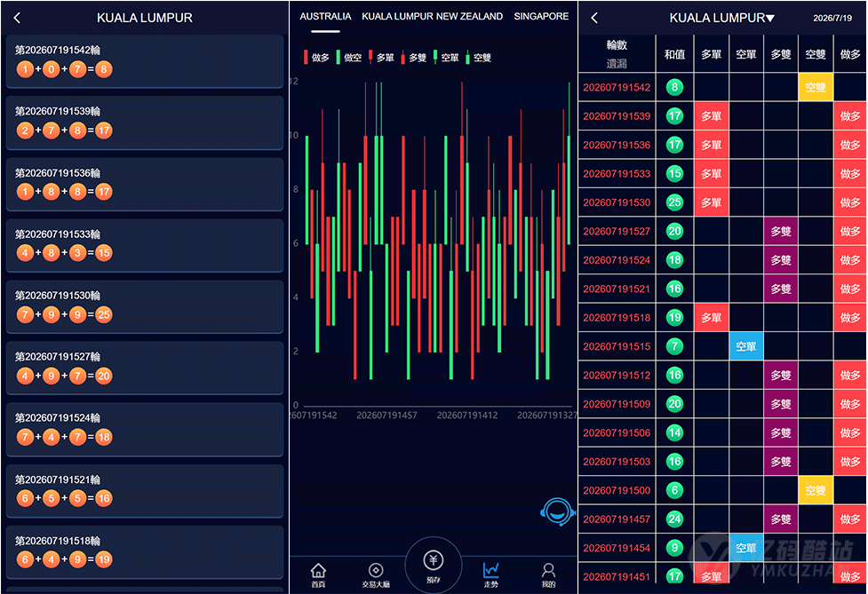Switch to the AUSTRALIA tab
Viewport: 868px width, 594px height.
(x=325, y=17)
